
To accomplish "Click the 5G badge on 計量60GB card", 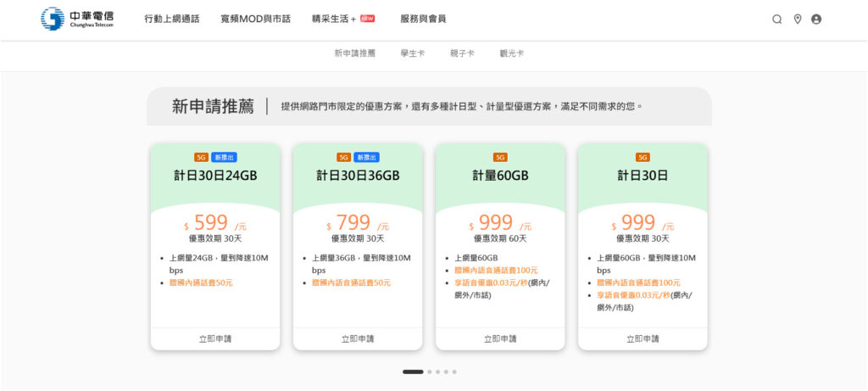I will 500,157.
